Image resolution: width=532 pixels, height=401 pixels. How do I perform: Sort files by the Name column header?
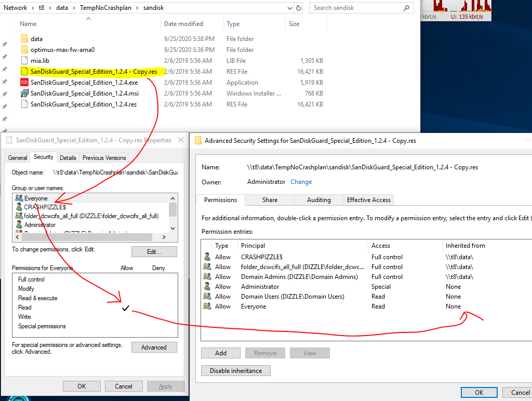pyautogui.click(x=85, y=24)
